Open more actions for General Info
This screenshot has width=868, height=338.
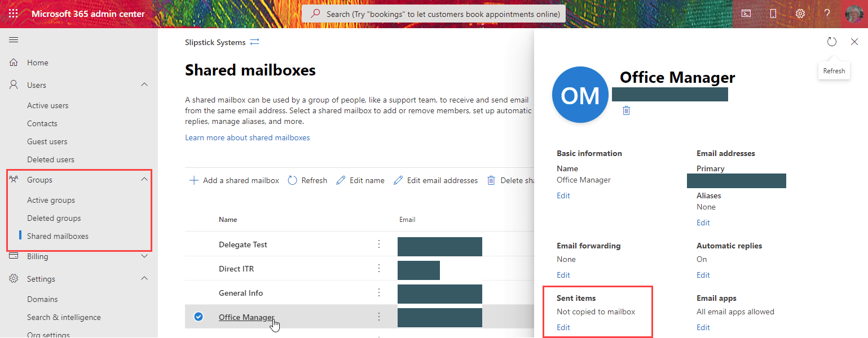tap(379, 293)
